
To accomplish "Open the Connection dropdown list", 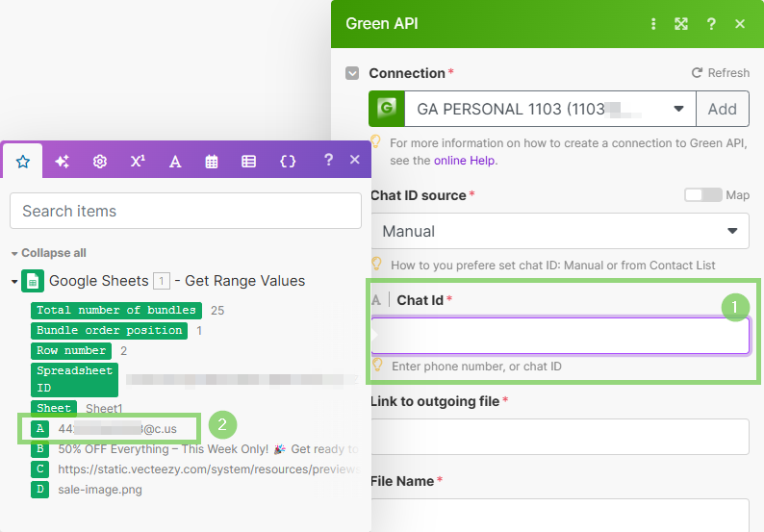I will tap(548, 109).
